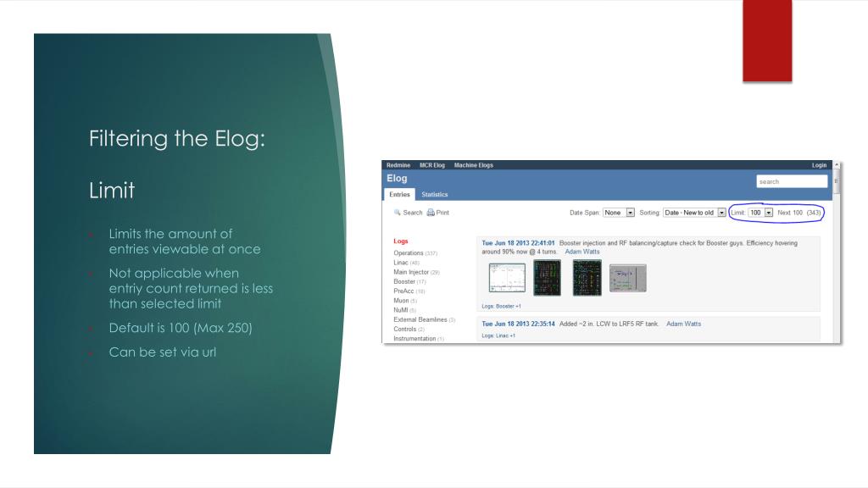Select the Booster log in sidebar

click(404, 281)
